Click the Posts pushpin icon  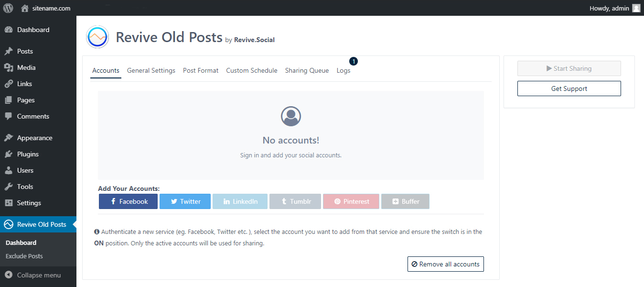coord(9,51)
